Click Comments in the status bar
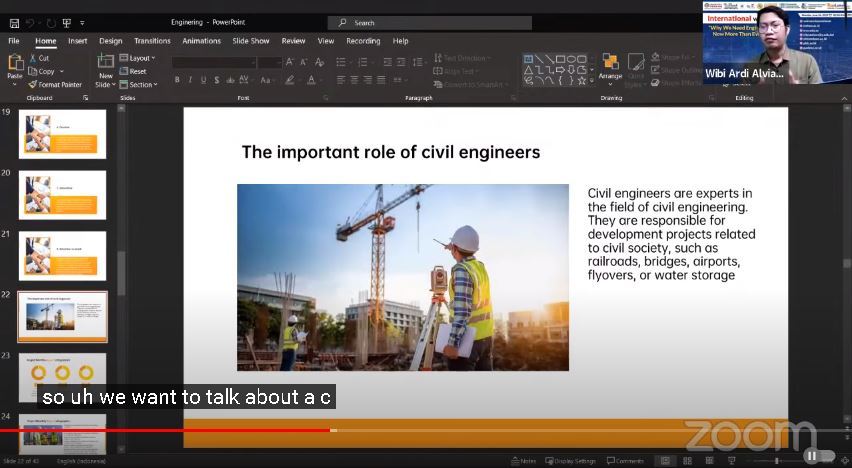The image size is (852, 468). coord(625,461)
